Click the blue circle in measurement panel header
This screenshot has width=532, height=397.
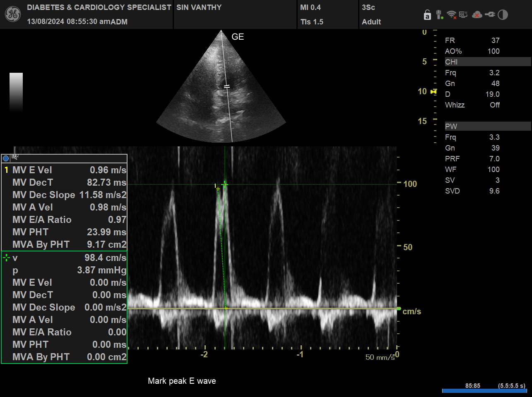pyautogui.click(x=6, y=158)
